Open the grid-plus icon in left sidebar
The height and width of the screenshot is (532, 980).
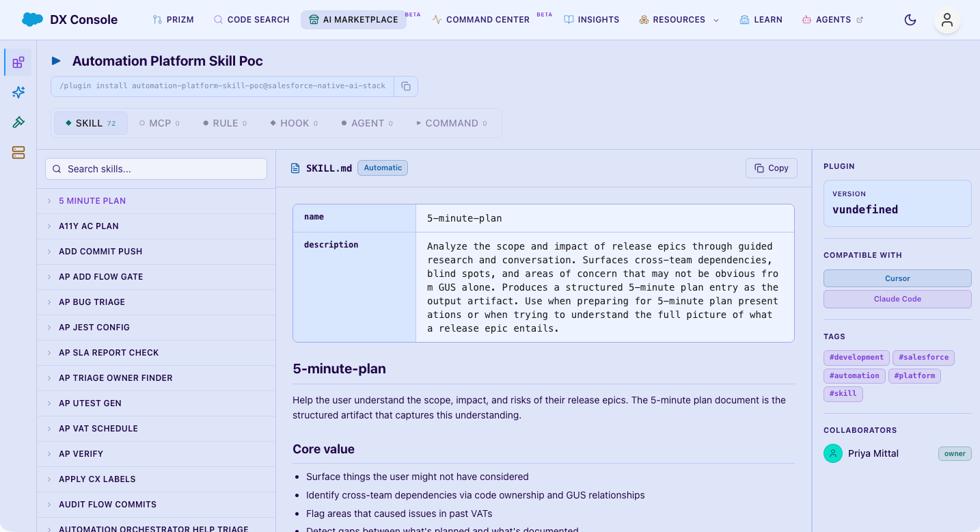(18, 62)
